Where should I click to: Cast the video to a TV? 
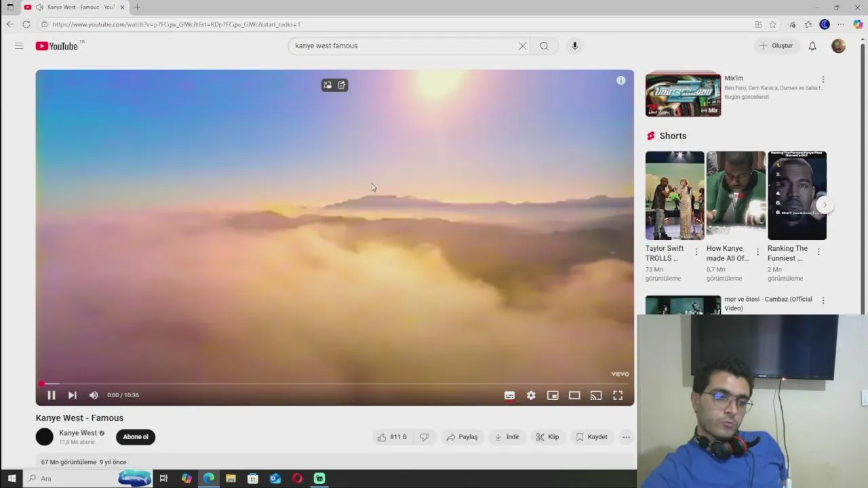coord(596,395)
